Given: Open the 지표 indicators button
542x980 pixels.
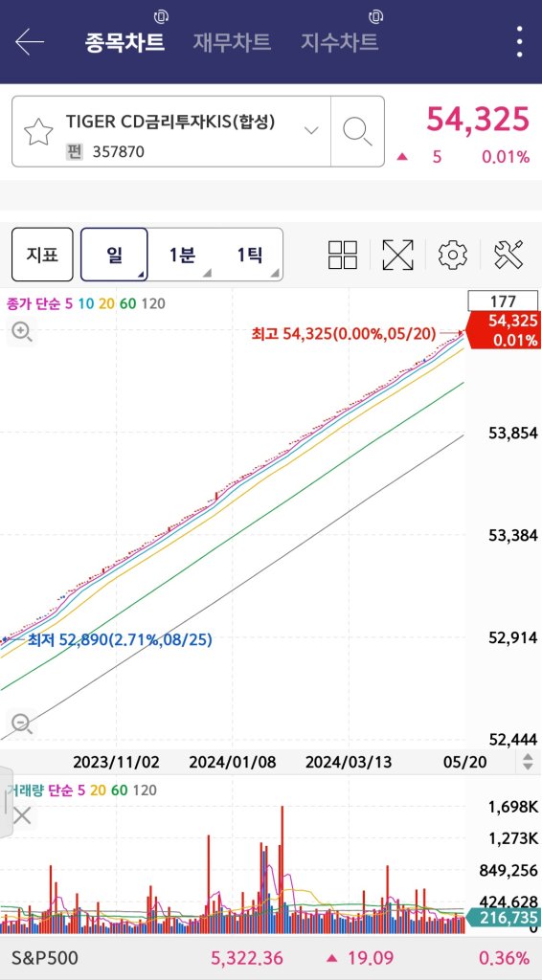Looking at the screenshot, I should click(x=42, y=255).
